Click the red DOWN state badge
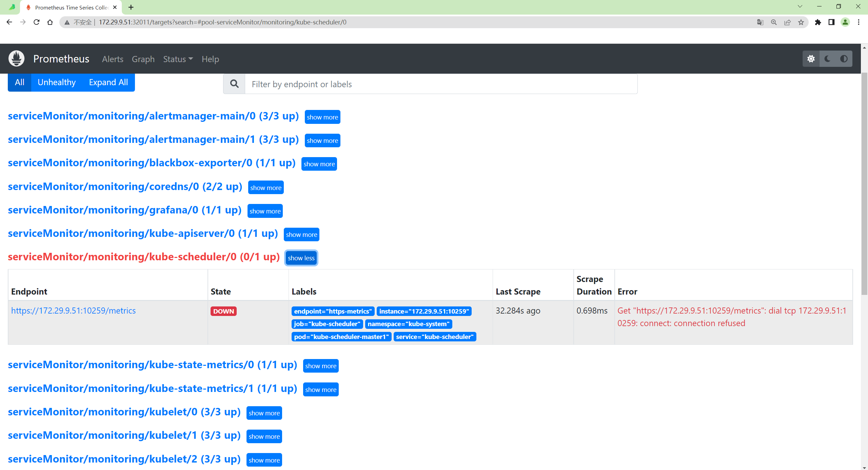The image size is (868, 470). coord(223,311)
